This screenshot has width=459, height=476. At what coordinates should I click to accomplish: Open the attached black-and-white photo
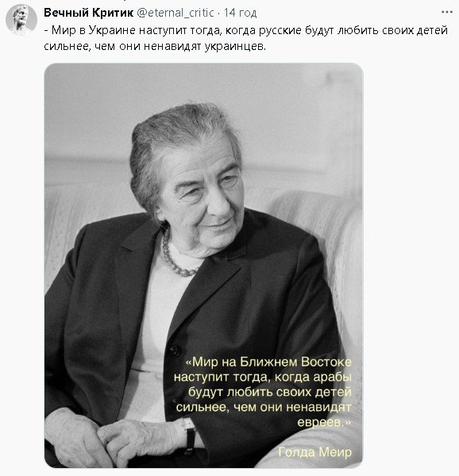[x=203, y=265]
